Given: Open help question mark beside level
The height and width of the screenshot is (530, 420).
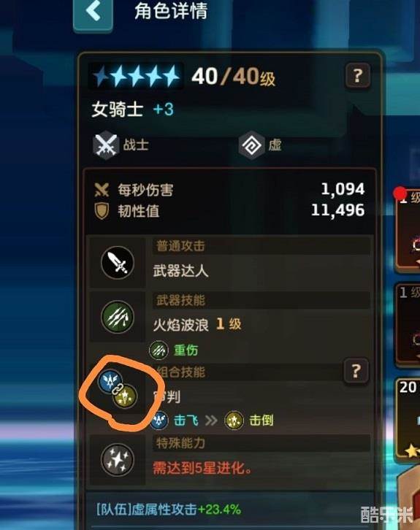Looking at the screenshot, I should (x=358, y=76).
